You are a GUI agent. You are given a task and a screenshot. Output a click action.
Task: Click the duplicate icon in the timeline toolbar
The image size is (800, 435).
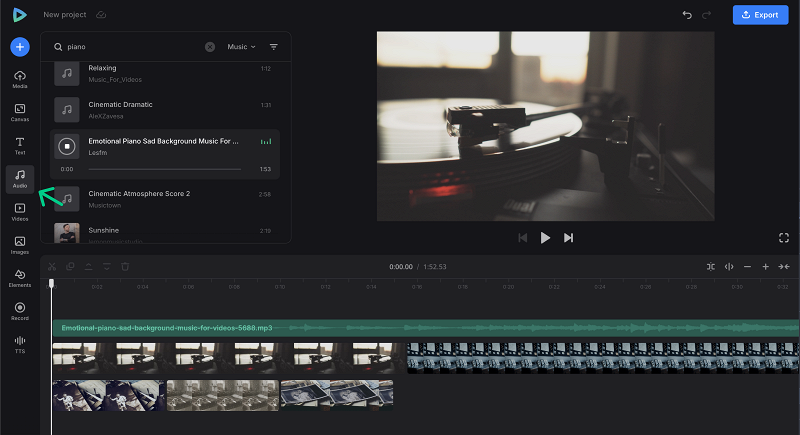(x=70, y=267)
